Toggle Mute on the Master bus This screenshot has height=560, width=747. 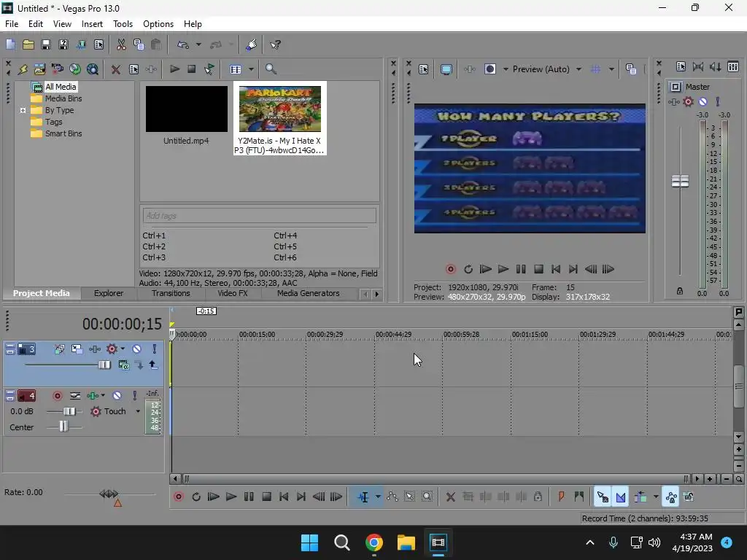click(703, 101)
